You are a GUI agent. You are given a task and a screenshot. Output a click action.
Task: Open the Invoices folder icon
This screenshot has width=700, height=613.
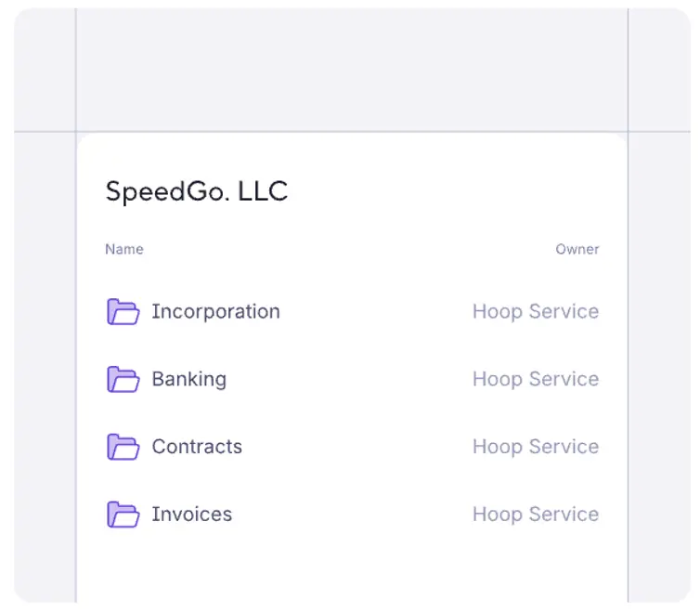point(123,515)
